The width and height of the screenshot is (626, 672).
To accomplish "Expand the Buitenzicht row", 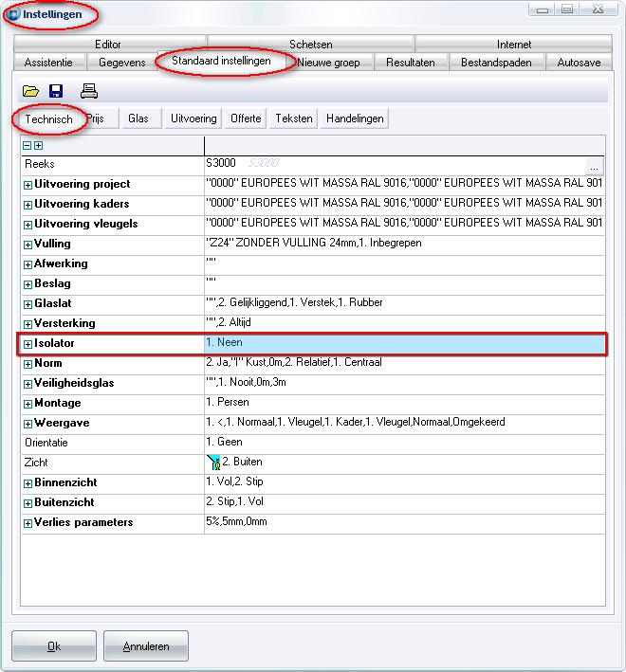I will coord(28,503).
